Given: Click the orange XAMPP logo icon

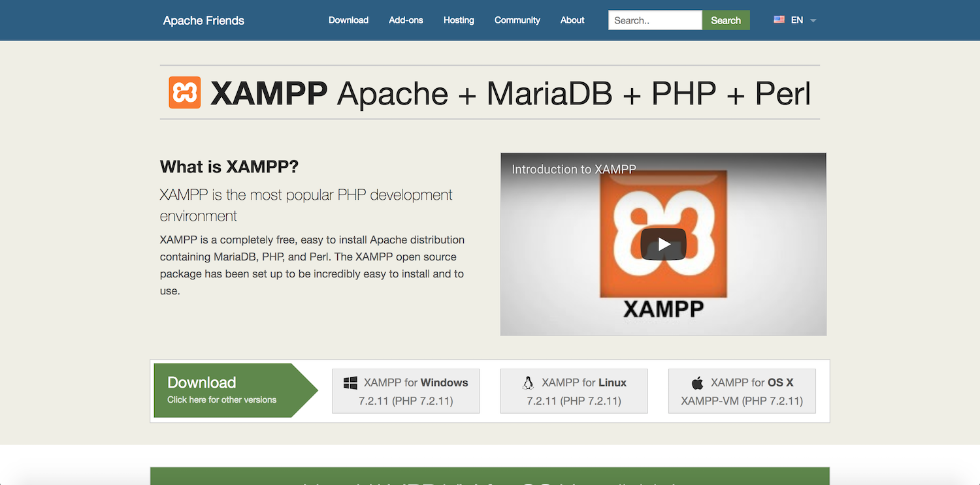Looking at the screenshot, I should (x=185, y=92).
